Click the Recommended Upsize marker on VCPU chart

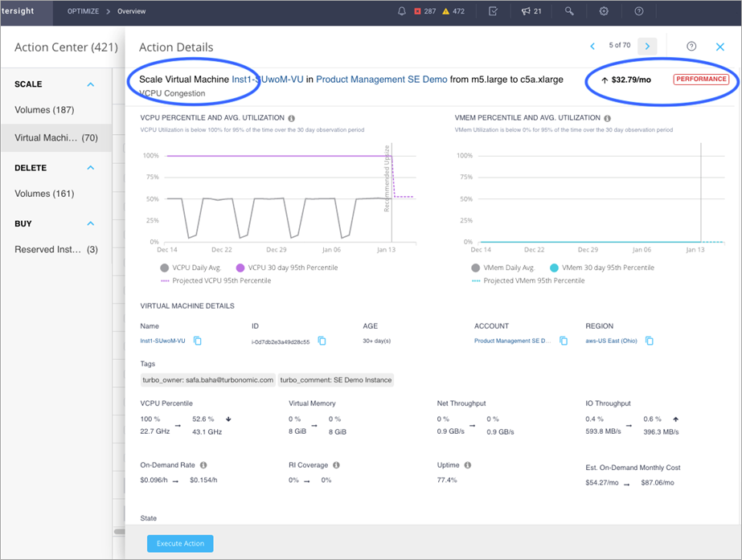point(387,178)
